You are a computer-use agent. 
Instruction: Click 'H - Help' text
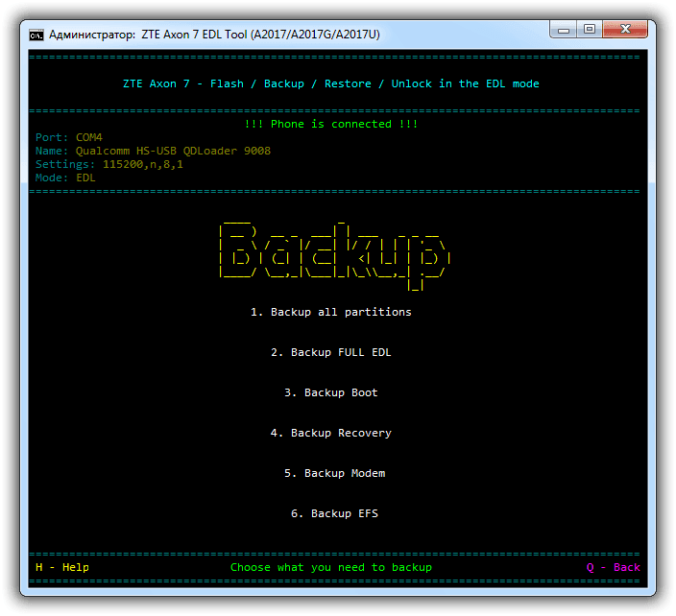pos(62,567)
